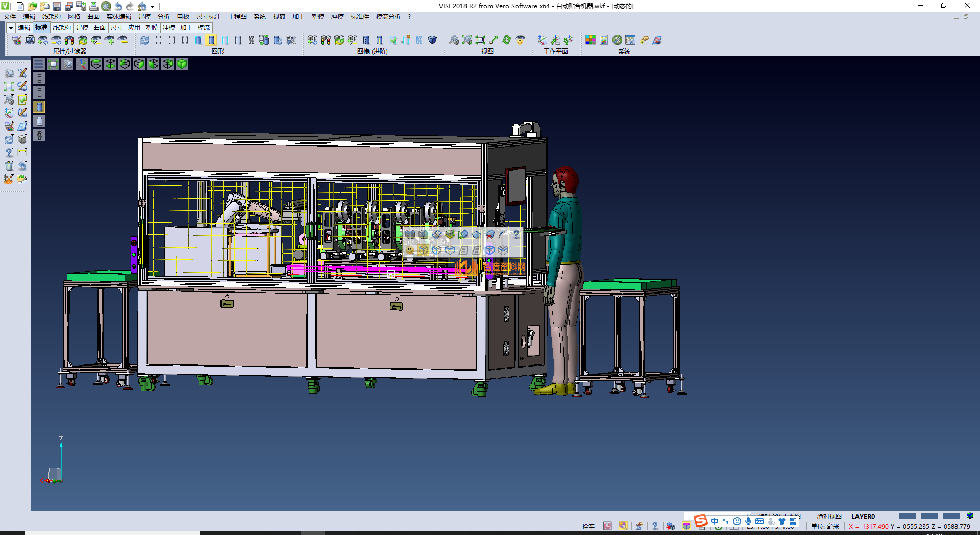The width and height of the screenshot is (980, 535).
Task: Click the 绝对视图 status bar button
Action: 829,516
